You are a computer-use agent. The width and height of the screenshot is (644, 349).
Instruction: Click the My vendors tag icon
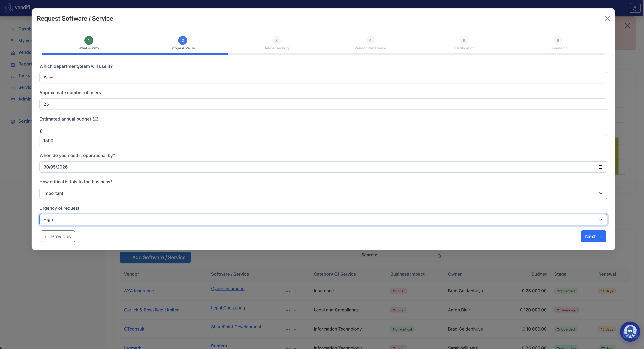(x=13, y=41)
